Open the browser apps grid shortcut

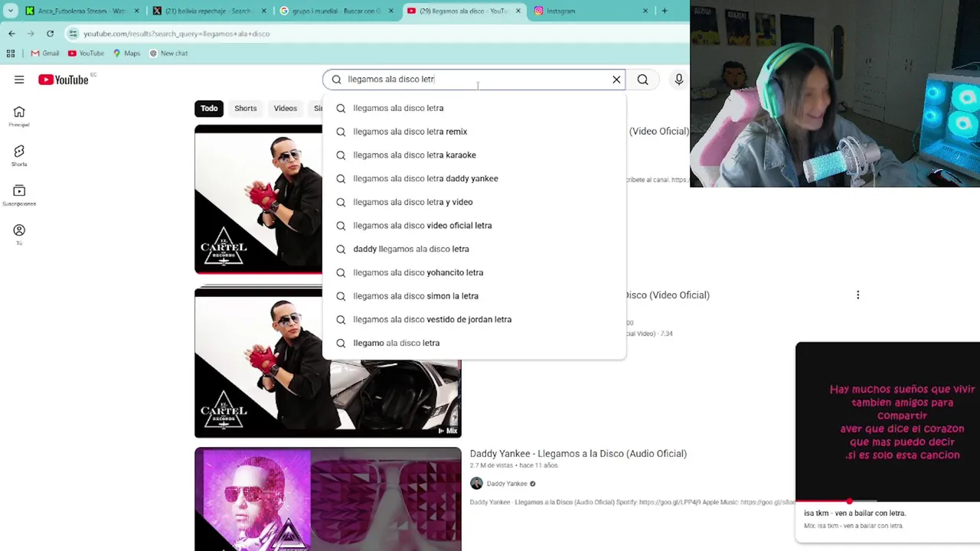[x=11, y=54]
